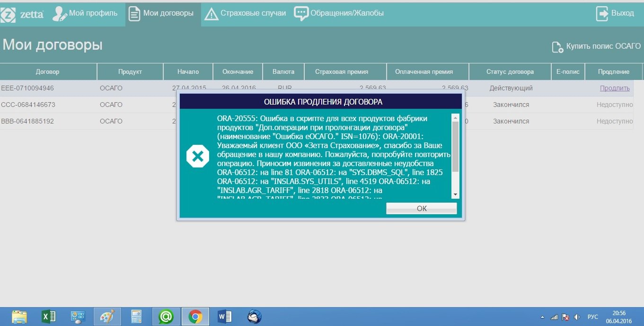Click the Начало column header
644x326 pixels.
tap(188, 72)
